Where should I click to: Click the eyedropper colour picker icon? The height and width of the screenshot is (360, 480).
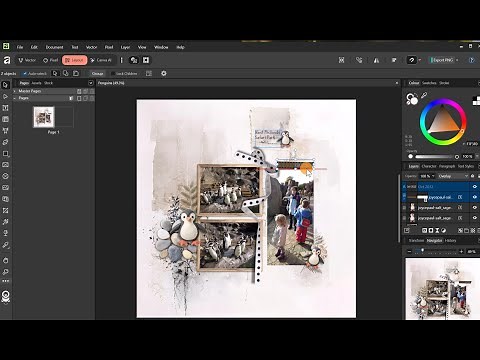(x=424, y=96)
